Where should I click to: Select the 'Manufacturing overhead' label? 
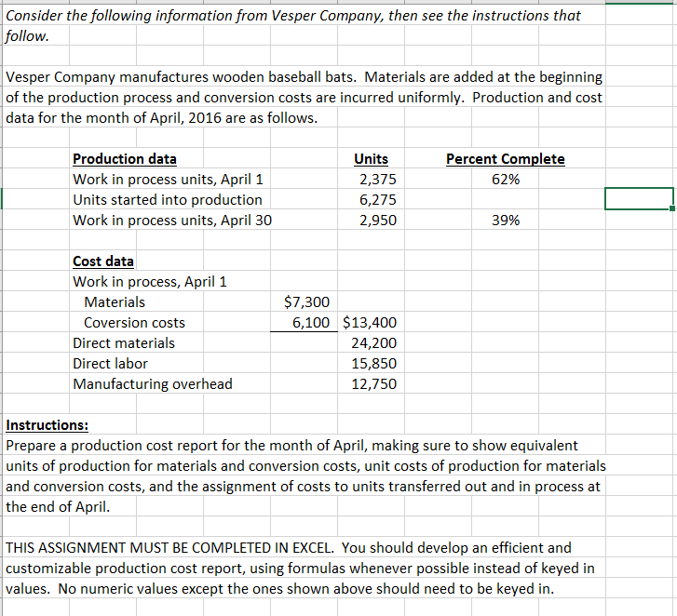pyautogui.click(x=153, y=384)
